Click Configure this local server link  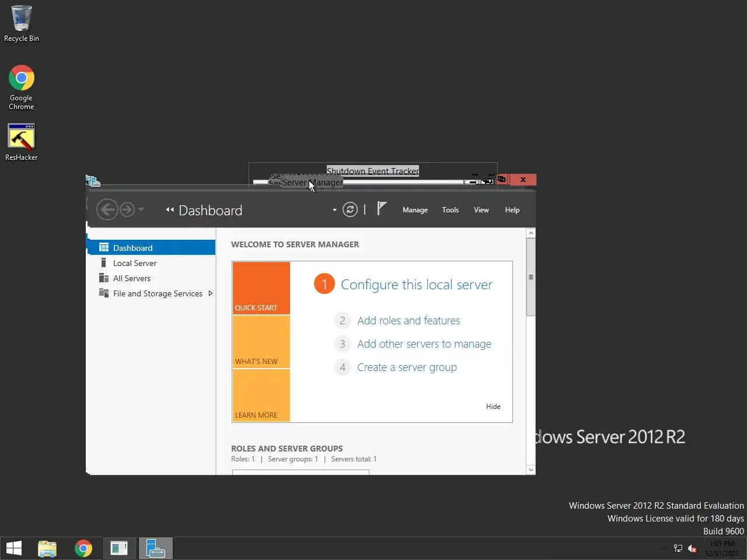(416, 285)
